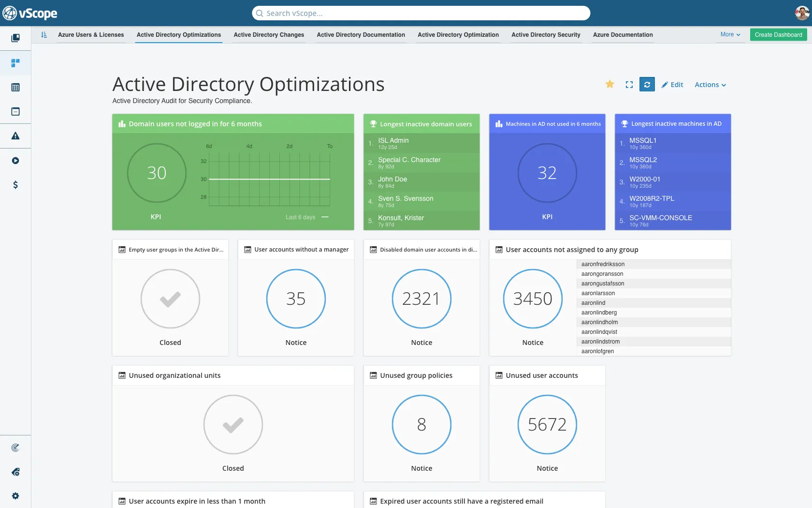Select Konsult, Krister row
This screenshot has width=812, height=508.
coord(421,221)
